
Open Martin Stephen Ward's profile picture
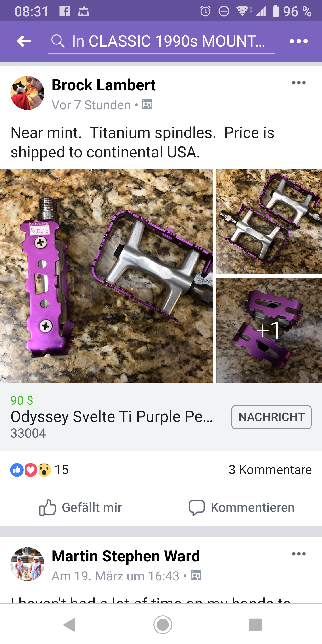(28, 564)
